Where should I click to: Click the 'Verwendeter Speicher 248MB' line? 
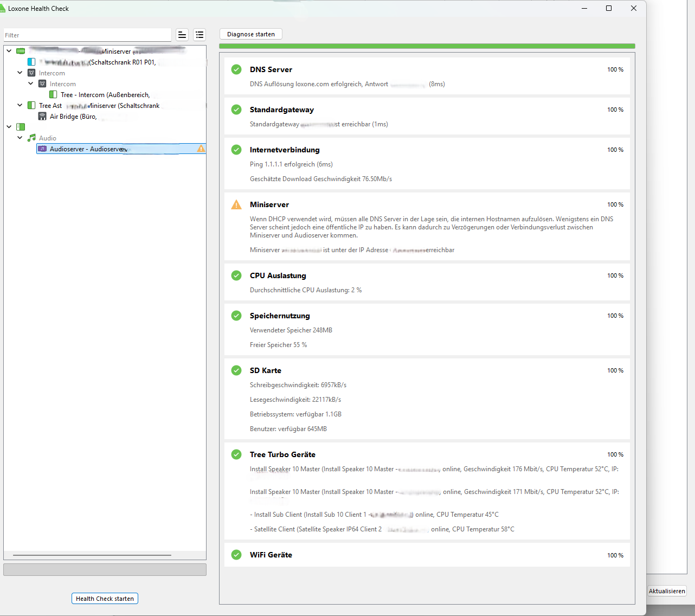click(x=291, y=330)
